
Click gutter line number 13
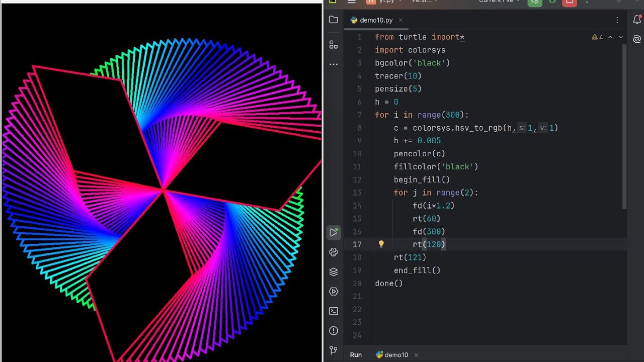[x=357, y=193]
